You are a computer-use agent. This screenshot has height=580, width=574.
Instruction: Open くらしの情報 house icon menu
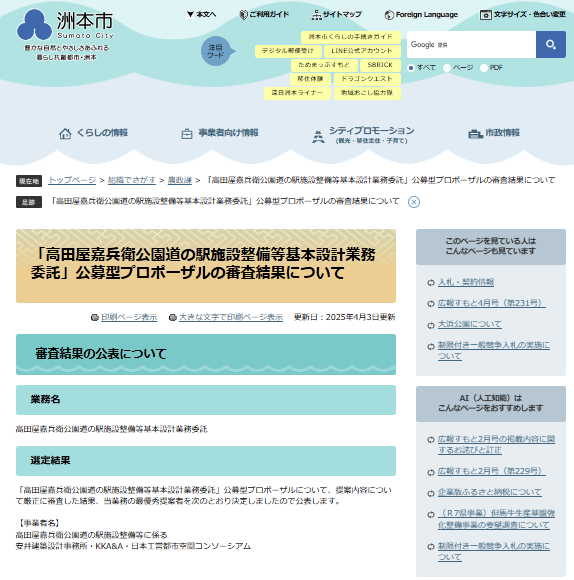click(93, 133)
